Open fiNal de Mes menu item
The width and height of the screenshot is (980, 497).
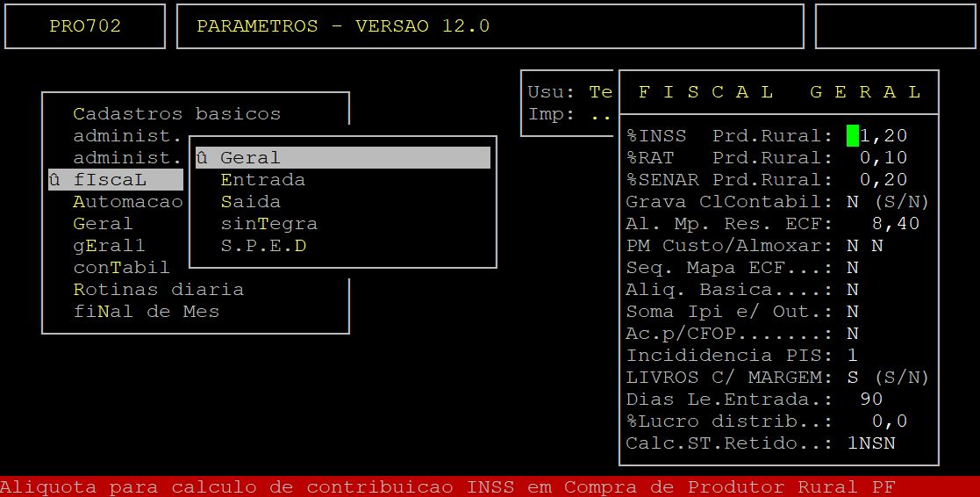click(x=146, y=312)
